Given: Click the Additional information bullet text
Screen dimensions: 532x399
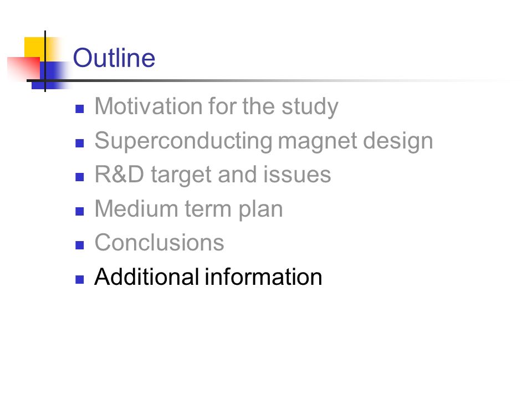Looking at the screenshot, I should [208, 277].
